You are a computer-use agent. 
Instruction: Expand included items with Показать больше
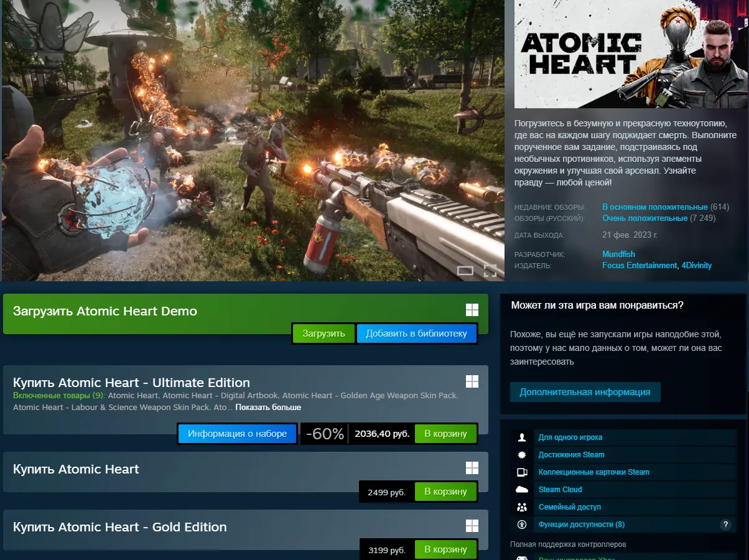[x=268, y=408]
